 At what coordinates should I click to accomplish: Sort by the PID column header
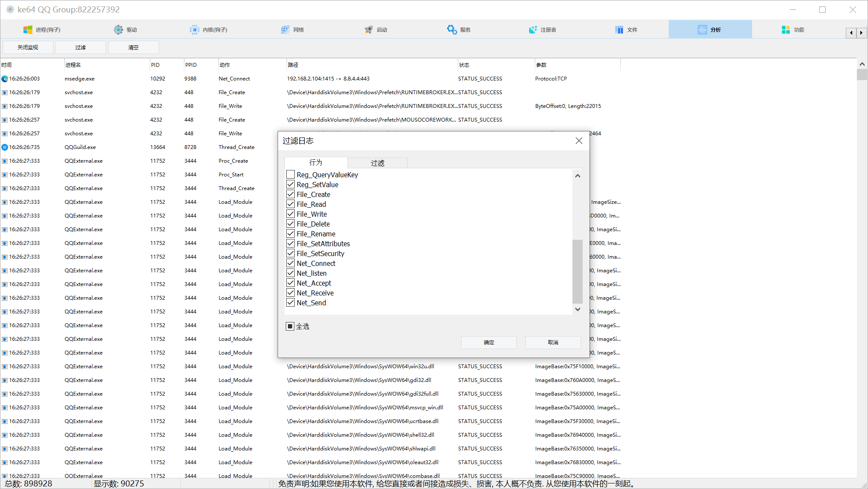(167, 65)
